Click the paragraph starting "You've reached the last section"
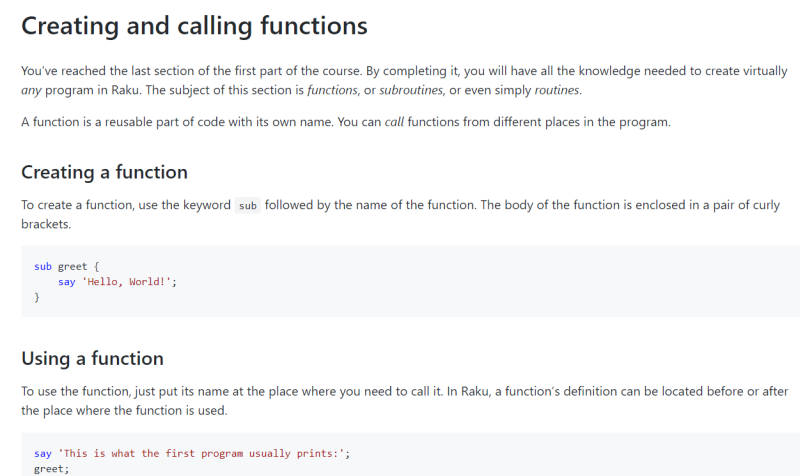The height and width of the screenshot is (476, 800). pos(404,81)
